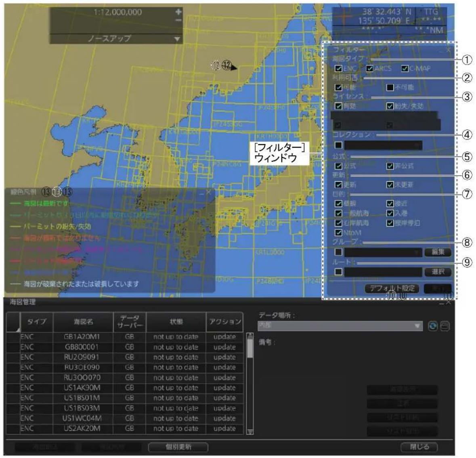Toggle the 未更新 checkbox
Viewport: 476px width, 458px height.
click(390, 185)
